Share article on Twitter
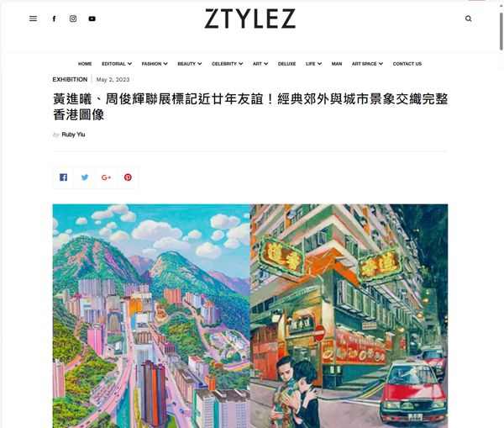This screenshot has height=428, width=504. pos(85,177)
